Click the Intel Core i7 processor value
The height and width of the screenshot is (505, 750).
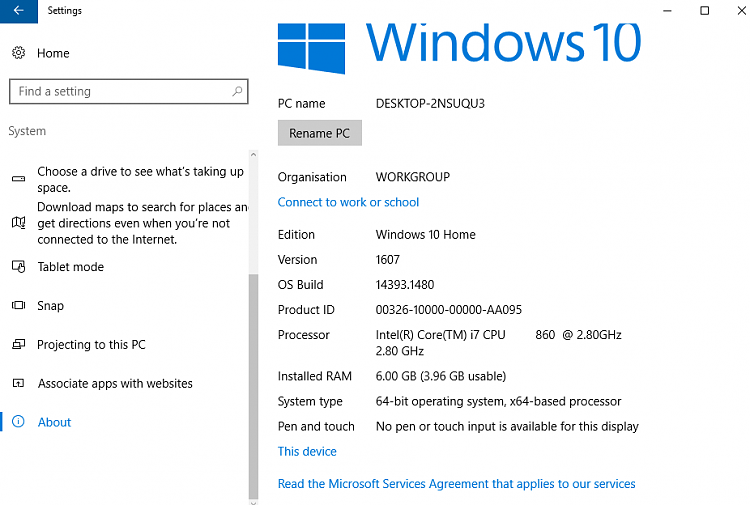[498, 343]
